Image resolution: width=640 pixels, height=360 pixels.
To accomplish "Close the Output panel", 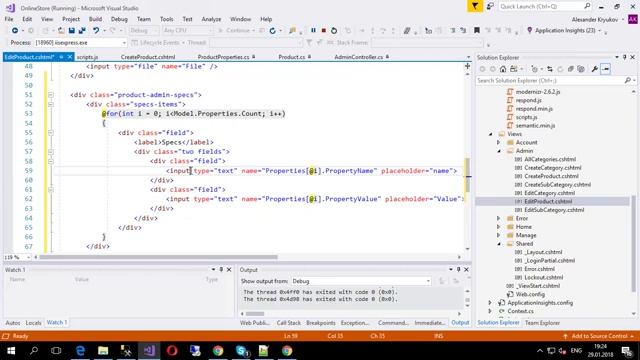I will 466,270.
